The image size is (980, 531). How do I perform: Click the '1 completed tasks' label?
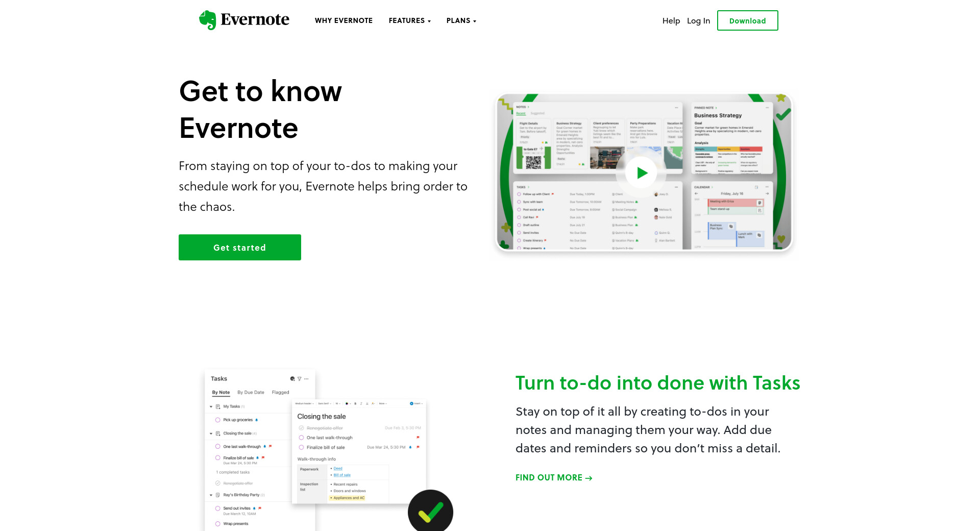[x=233, y=472]
